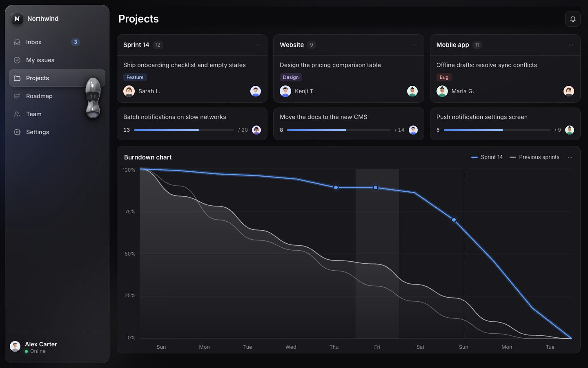588x368 pixels.
Task: Click Sarah L. avatar on onboarding card
Action: click(129, 91)
